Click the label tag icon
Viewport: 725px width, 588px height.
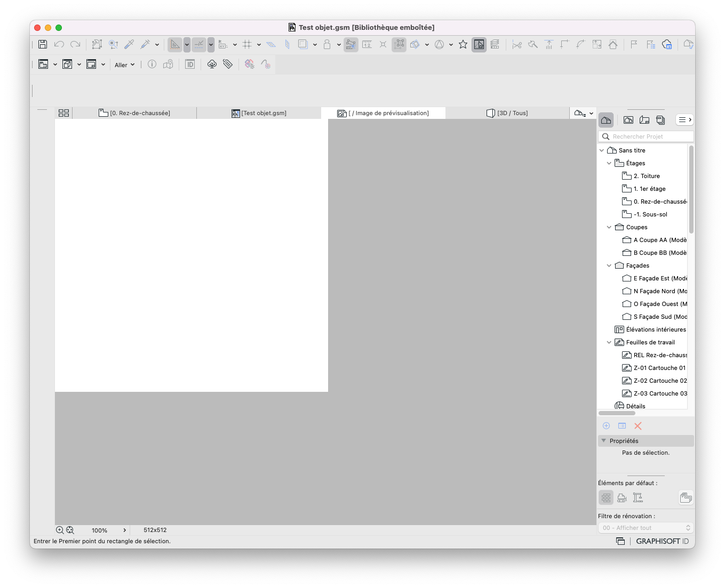coord(228,65)
